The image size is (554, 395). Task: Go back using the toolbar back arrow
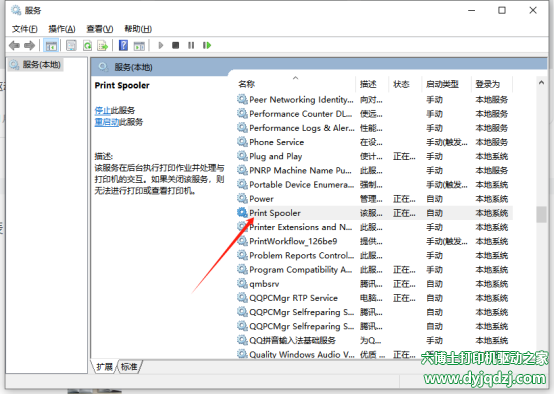tap(14, 45)
